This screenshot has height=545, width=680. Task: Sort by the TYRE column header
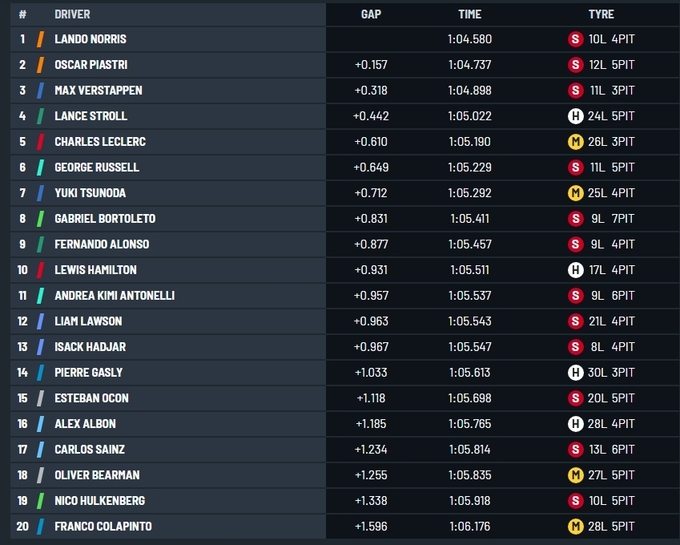tap(601, 14)
